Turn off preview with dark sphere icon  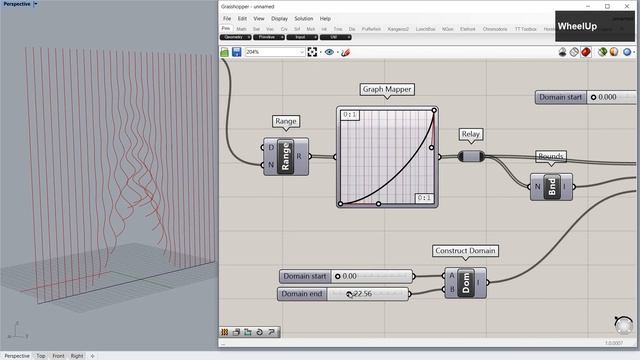point(562,52)
